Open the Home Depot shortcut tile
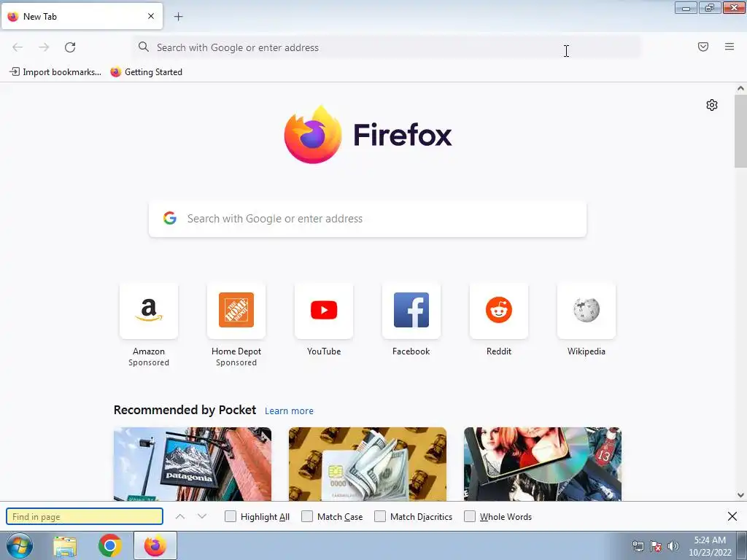Image resolution: width=747 pixels, height=560 pixels. coord(236,311)
